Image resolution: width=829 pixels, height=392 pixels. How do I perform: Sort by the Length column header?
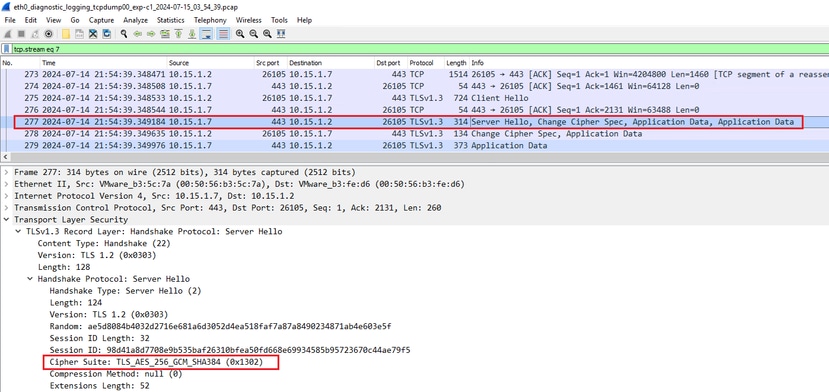457,63
